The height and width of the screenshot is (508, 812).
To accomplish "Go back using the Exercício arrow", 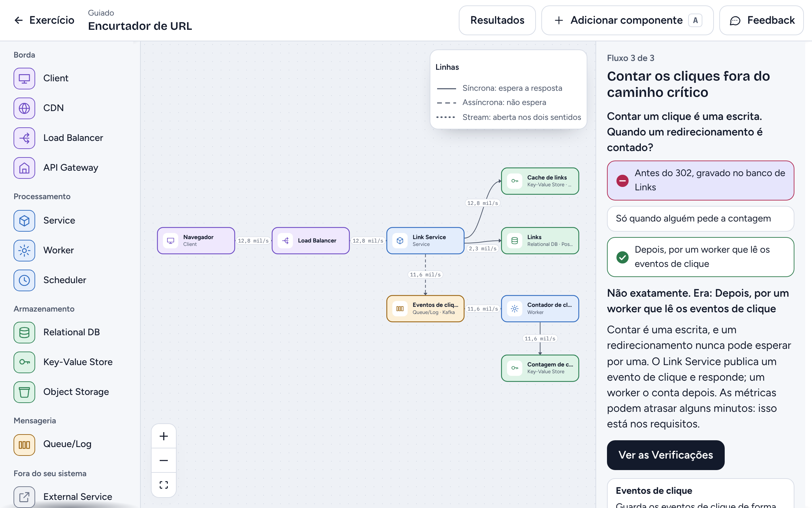I will 44,20.
